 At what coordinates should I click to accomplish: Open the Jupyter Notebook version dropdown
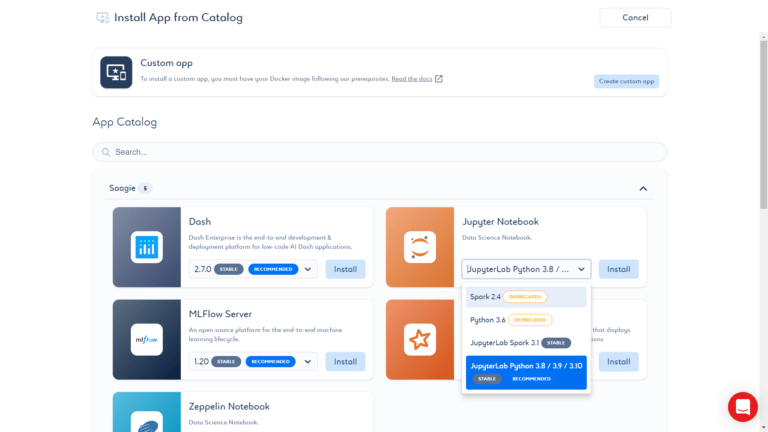(x=526, y=269)
